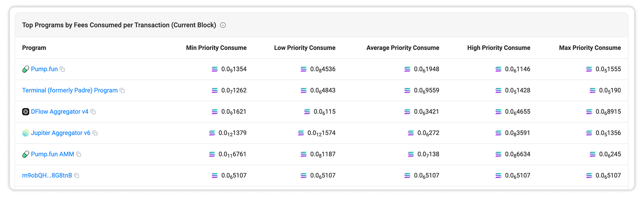Select DFlow Low Priority value ending 115

click(x=324, y=112)
